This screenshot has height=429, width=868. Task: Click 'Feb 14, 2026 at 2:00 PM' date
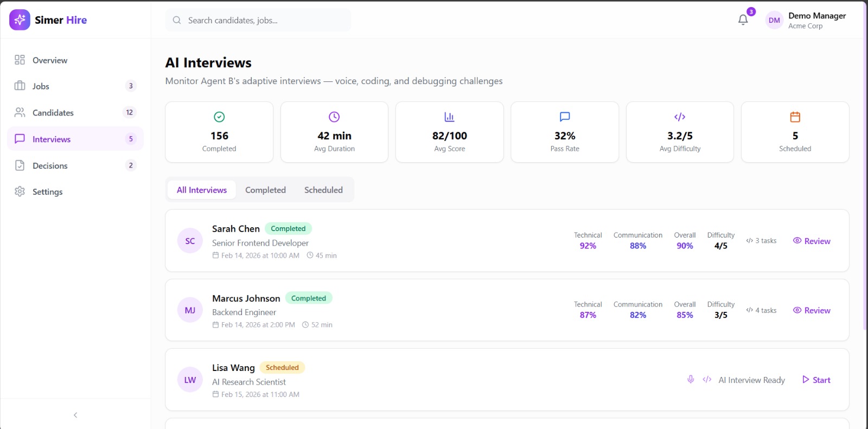point(258,325)
